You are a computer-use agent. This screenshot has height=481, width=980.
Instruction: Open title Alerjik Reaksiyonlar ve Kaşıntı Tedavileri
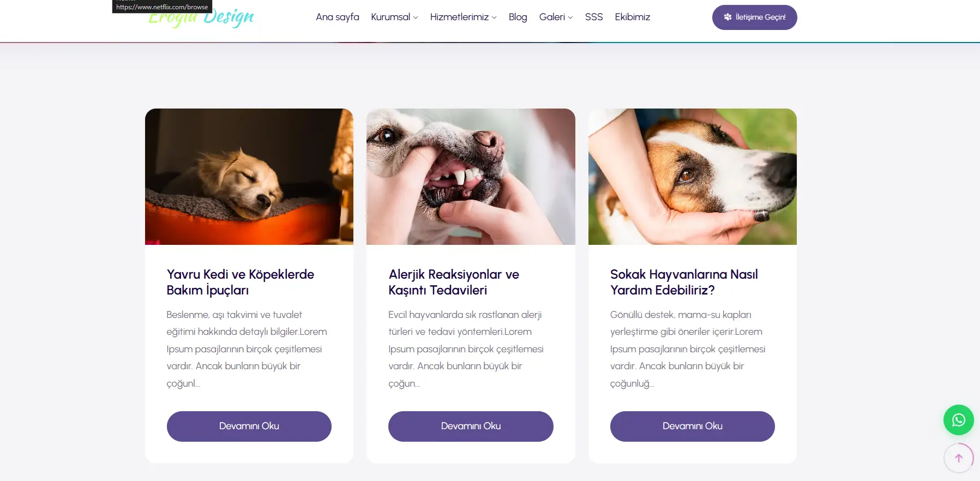coord(454,282)
